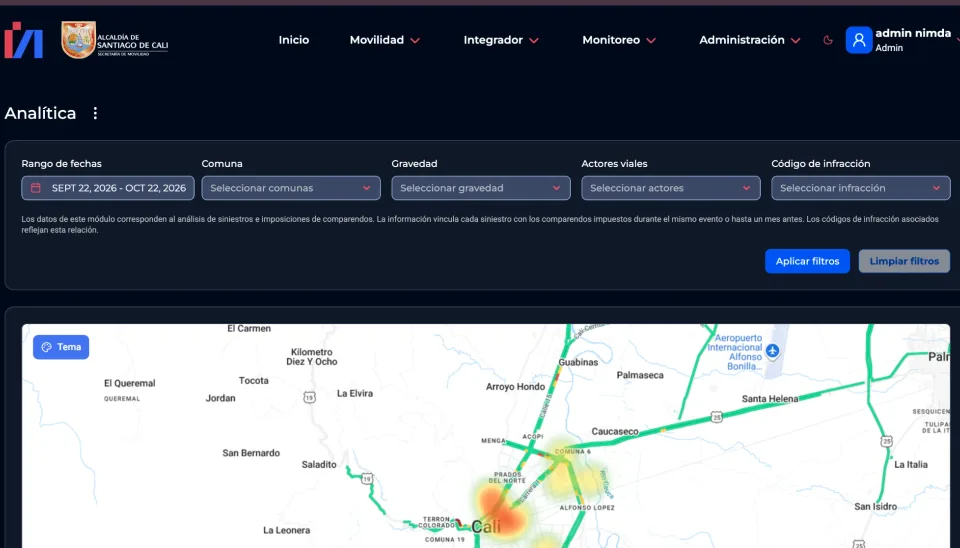Click the Guabinas map label
Screen dimensions: 960x548
(578, 362)
